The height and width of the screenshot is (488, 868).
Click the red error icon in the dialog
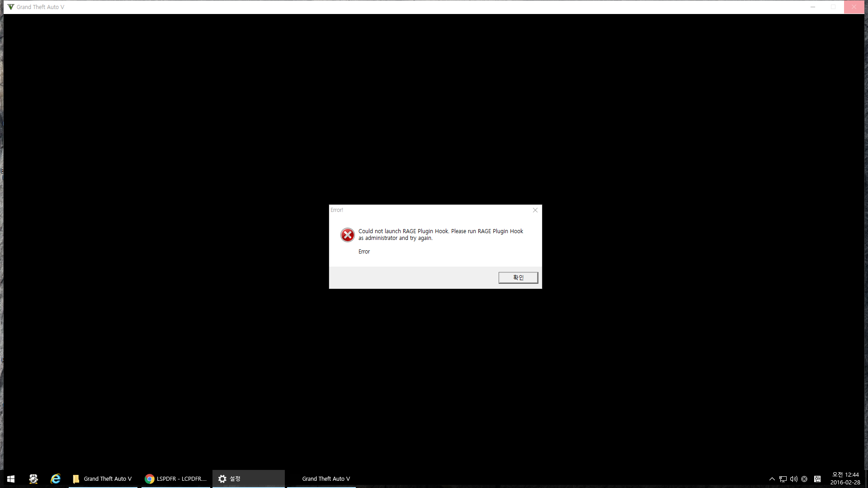click(x=347, y=235)
